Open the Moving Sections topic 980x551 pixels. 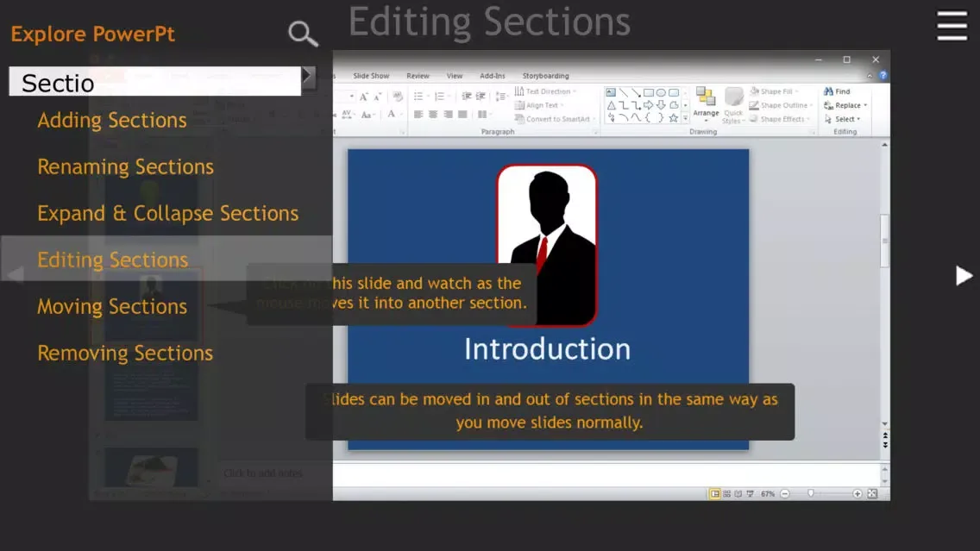(x=112, y=306)
